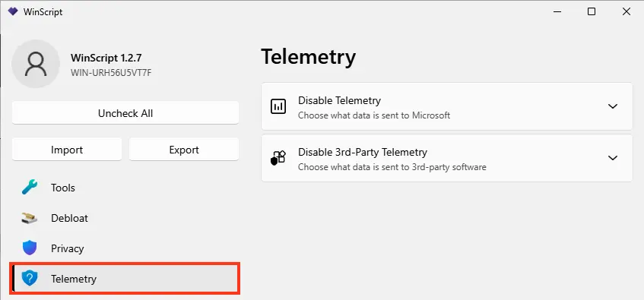Click the wrench icon beside Tools
644x300 pixels.
pyautogui.click(x=30, y=188)
